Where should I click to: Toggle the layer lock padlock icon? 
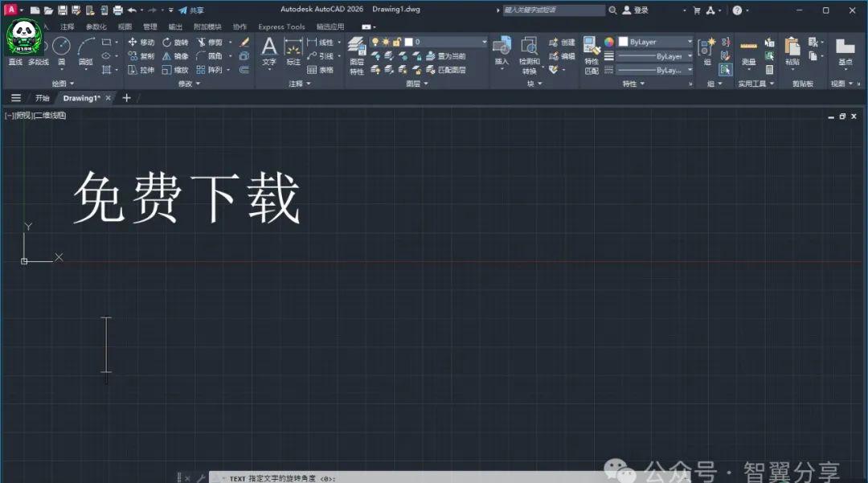[396, 42]
